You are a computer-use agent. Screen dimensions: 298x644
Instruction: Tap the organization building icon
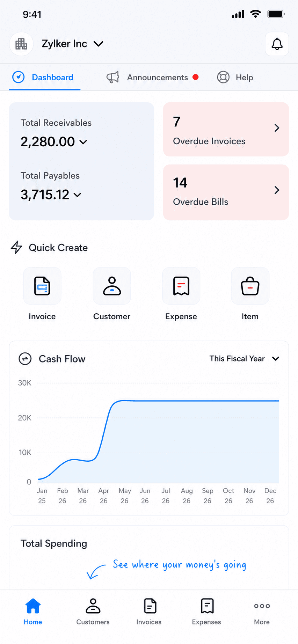21,44
